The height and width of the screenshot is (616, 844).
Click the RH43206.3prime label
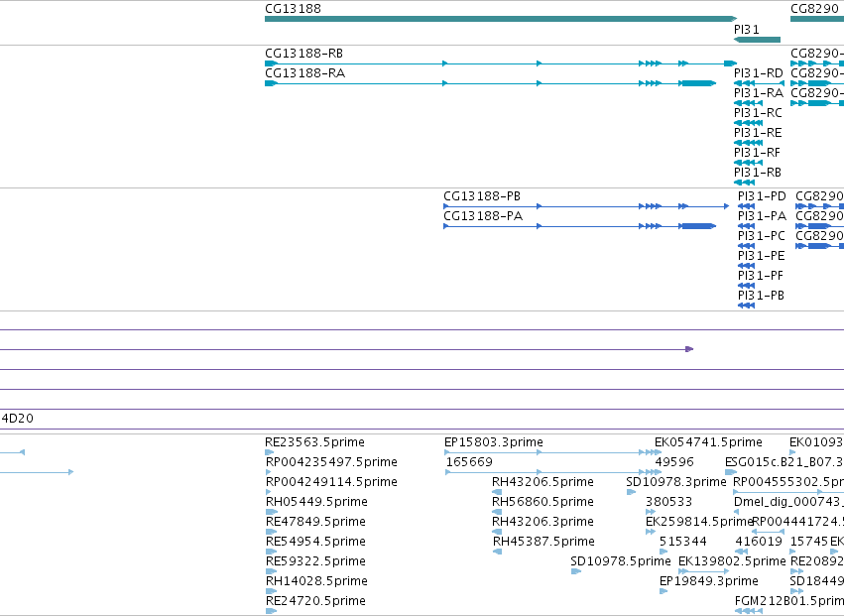(x=543, y=522)
